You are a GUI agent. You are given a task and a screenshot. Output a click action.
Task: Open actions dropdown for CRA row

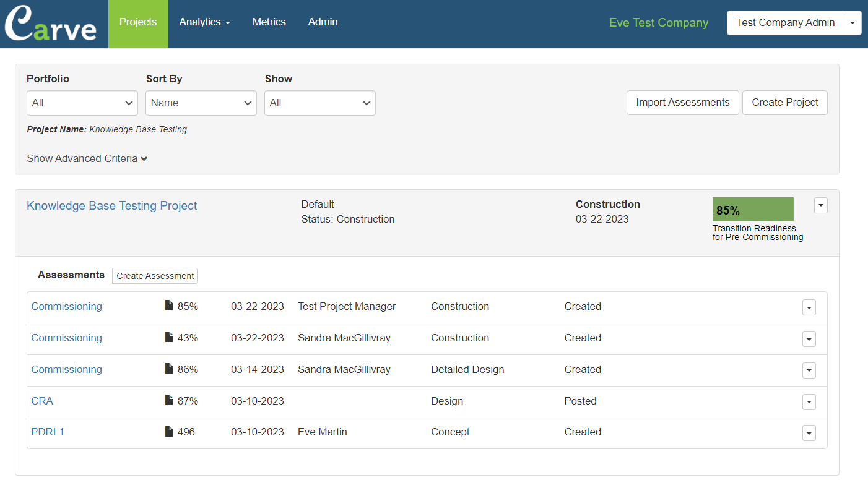click(809, 402)
